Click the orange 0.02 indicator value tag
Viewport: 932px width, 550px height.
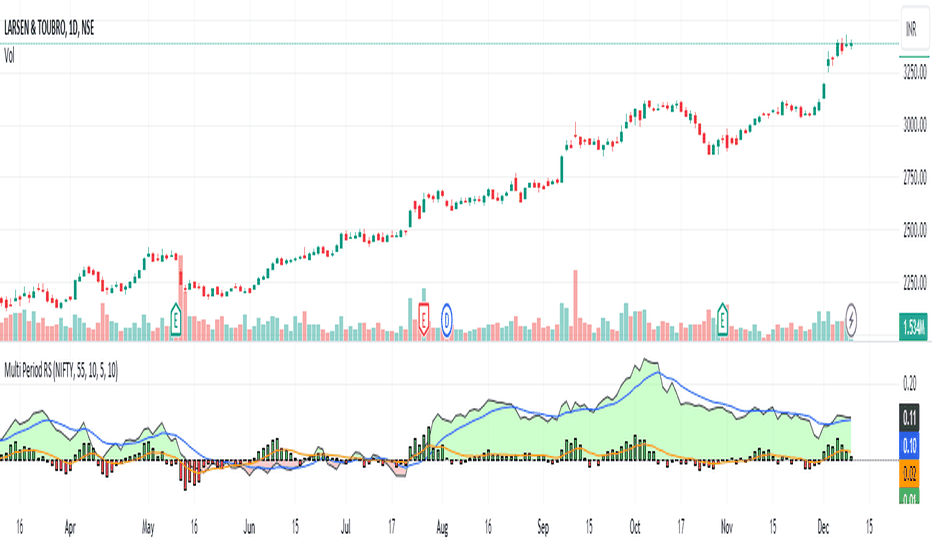tap(909, 473)
